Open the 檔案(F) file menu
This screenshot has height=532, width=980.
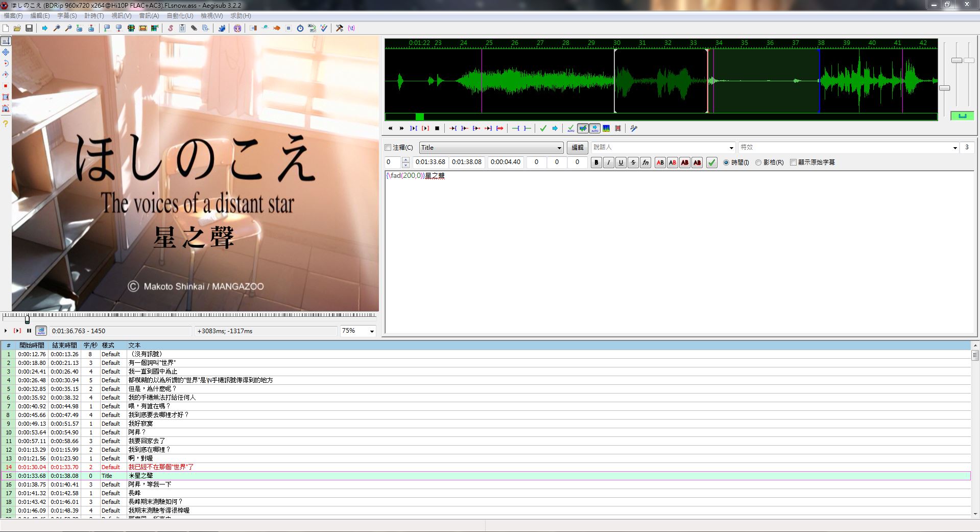13,16
